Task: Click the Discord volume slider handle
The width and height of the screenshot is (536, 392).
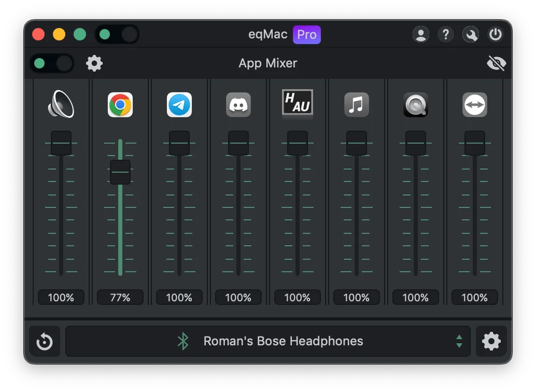Action: 238,143
